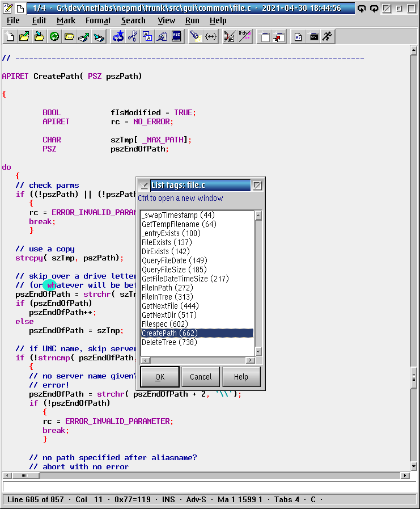Click the font style 'A A' icon
Image resolution: width=420 pixels, height=509 pixels.
click(x=147, y=36)
